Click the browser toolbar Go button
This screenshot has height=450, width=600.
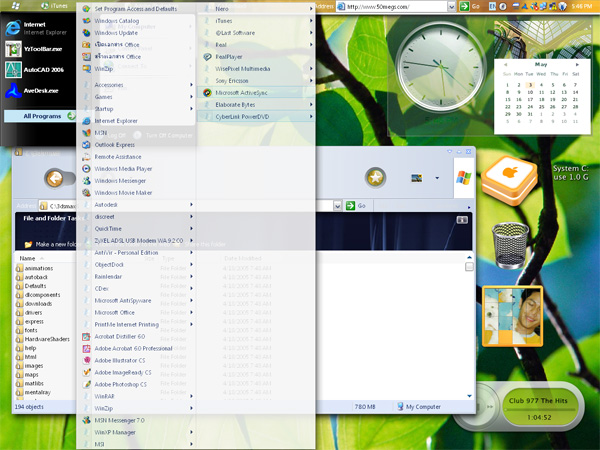pyautogui.click(x=470, y=6)
